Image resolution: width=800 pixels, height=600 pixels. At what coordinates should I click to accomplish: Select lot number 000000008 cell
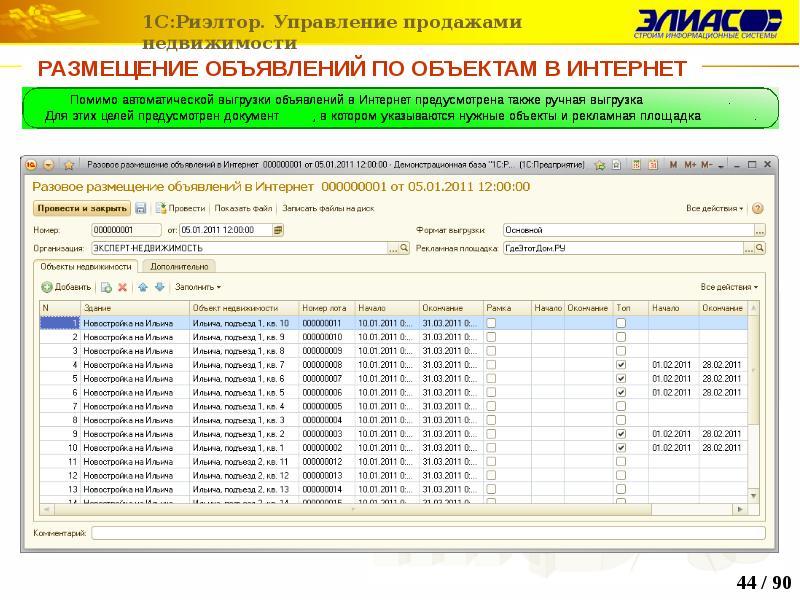click(x=327, y=365)
